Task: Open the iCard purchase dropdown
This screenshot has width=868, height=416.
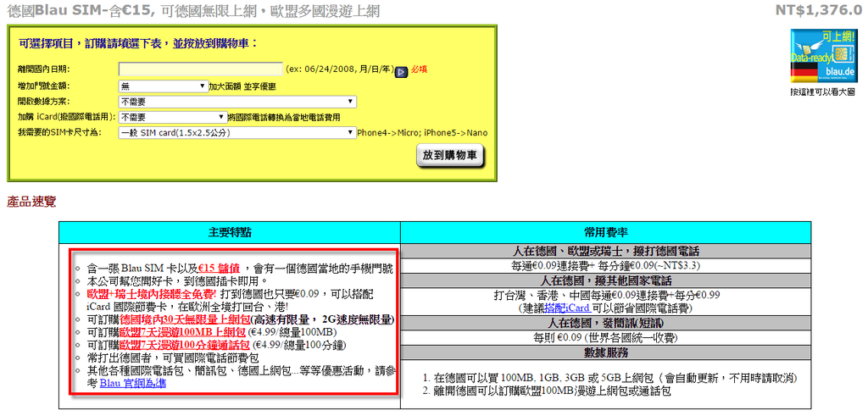Action: click(x=173, y=117)
